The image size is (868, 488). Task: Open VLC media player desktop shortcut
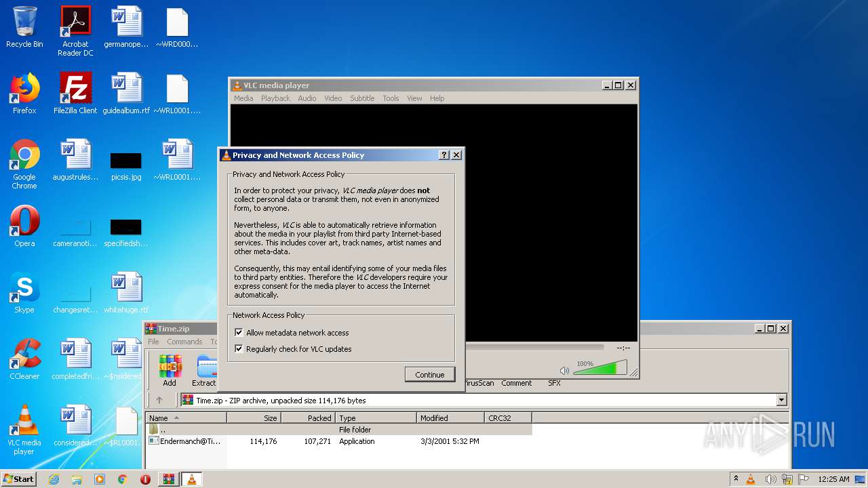coord(24,430)
